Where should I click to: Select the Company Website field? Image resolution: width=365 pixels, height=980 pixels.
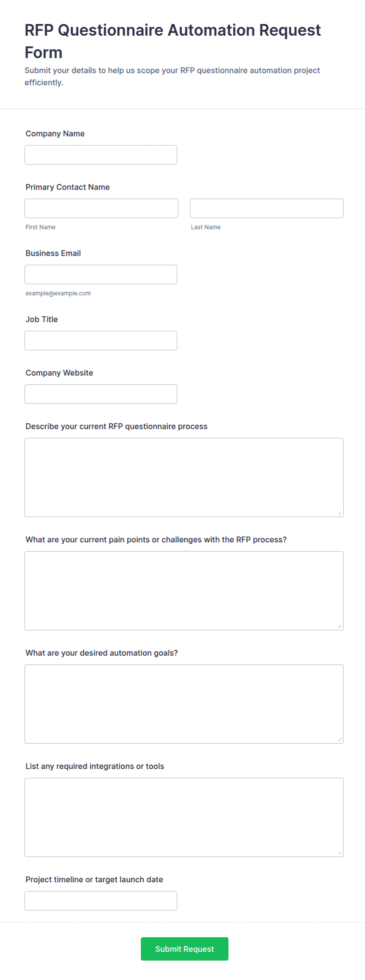coord(101,394)
